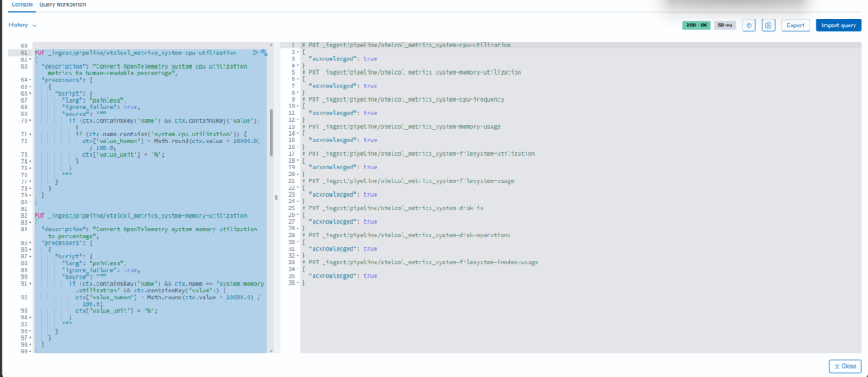Image resolution: width=868 pixels, height=377 pixels.
Task: Click the output comment for system-disk-operations
Action: (406, 235)
